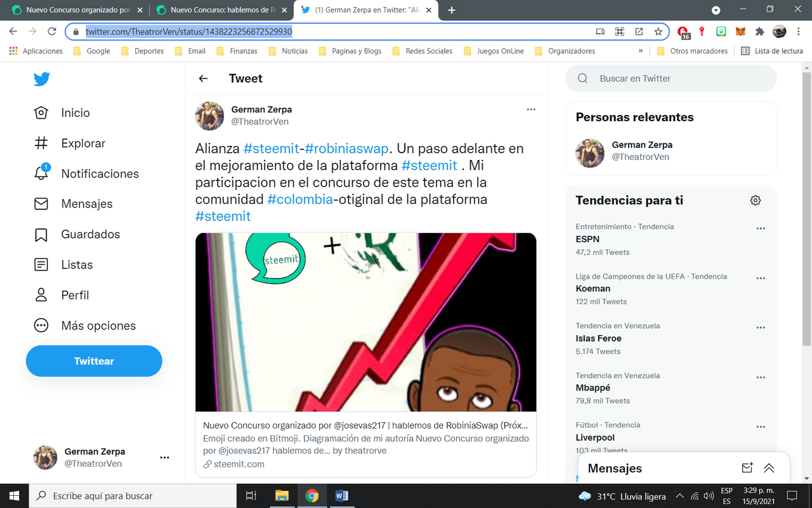
Task: Open Más opciones in the sidebar
Action: pos(85,326)
